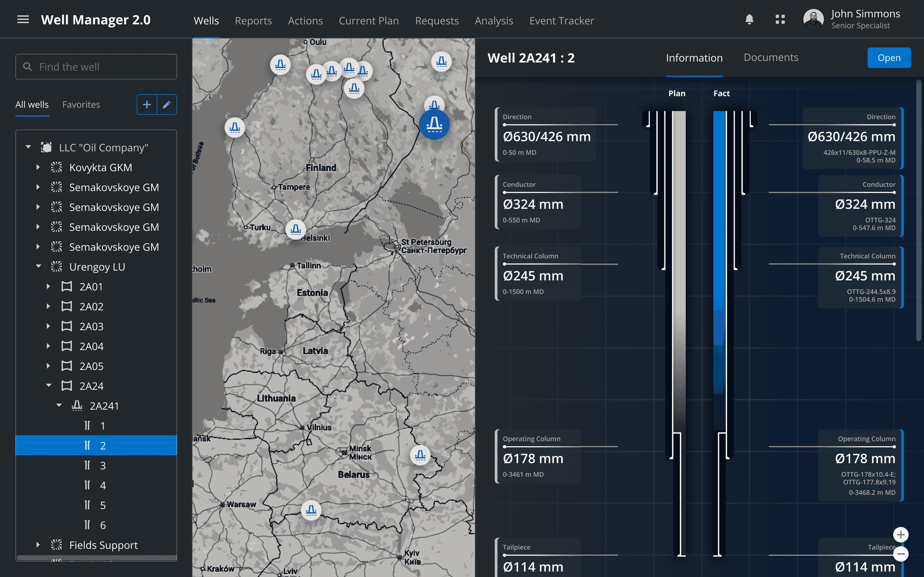Click the notifications bell icon

(749, 20)
